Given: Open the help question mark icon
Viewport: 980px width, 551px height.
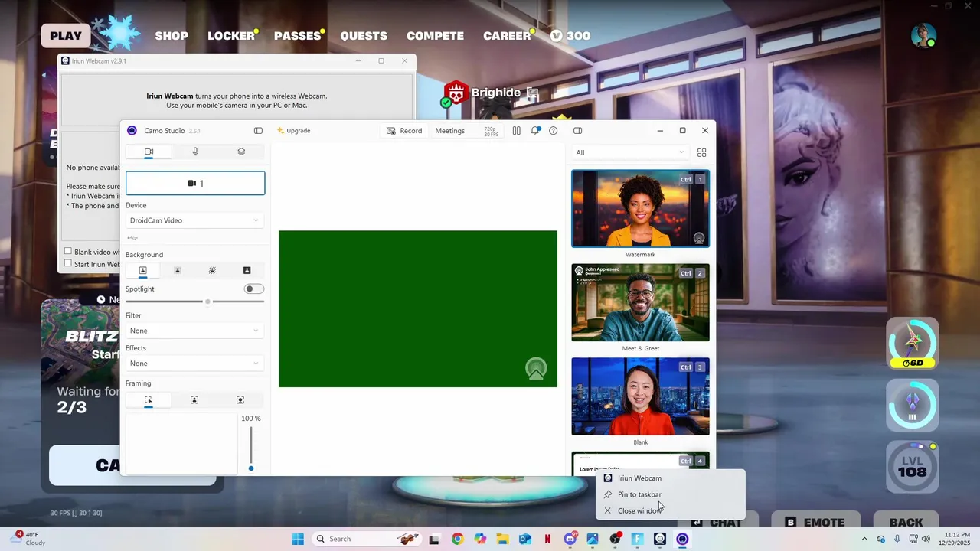Looking at the screenshot, I should point(553,131).
